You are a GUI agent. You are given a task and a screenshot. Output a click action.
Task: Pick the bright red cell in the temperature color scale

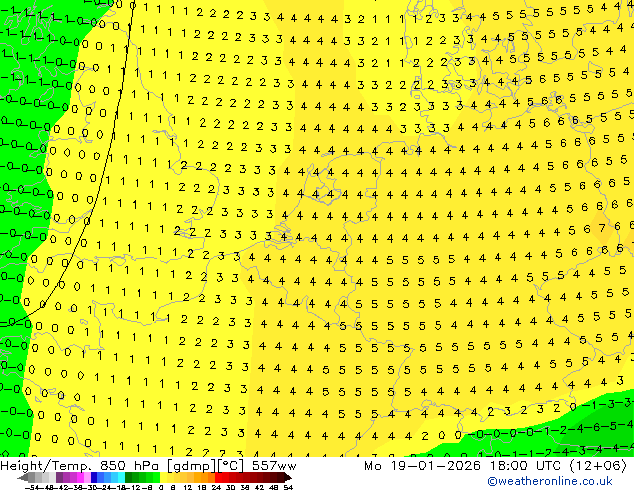click(219, 477)
